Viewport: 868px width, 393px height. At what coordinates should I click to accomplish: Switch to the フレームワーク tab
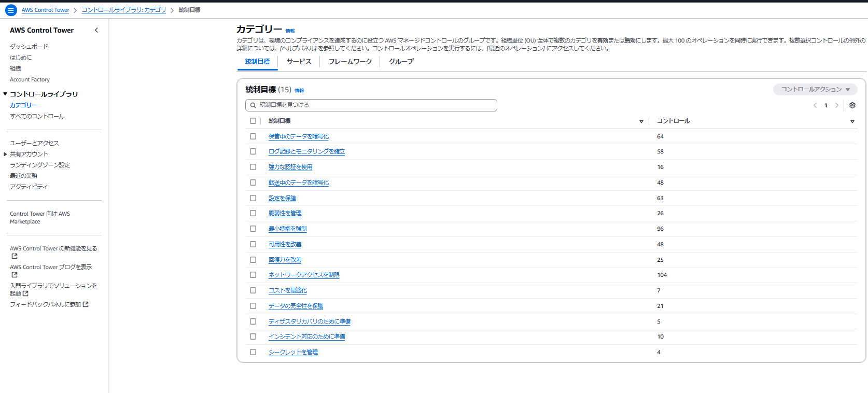350,62
